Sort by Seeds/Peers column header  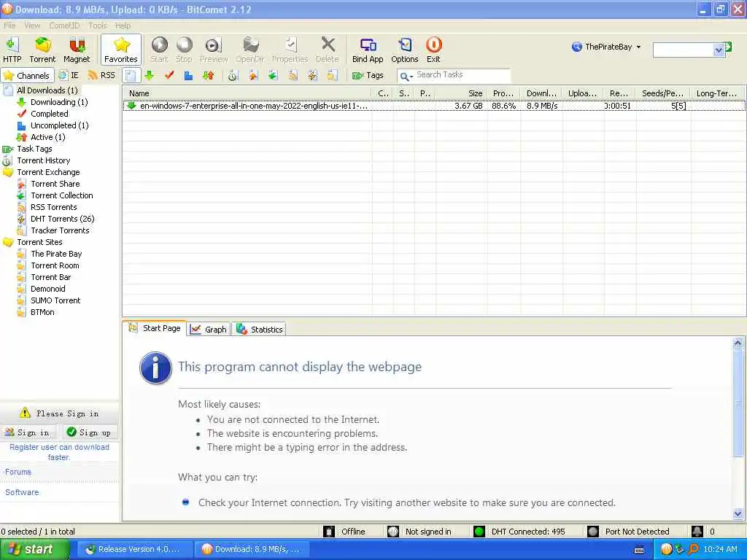(663, 93)
